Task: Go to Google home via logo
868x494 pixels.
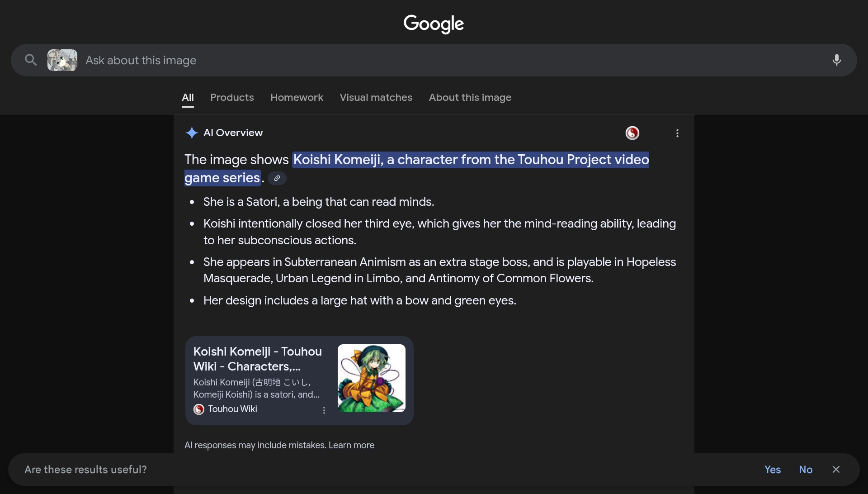Action: [434, 24]
